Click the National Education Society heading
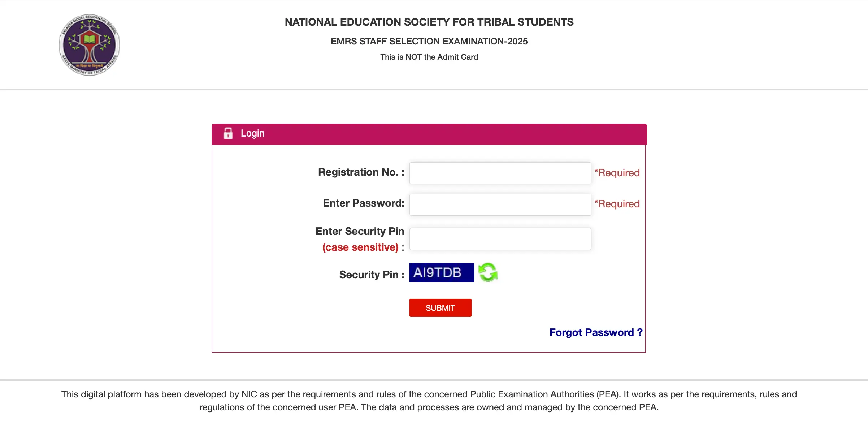This screenshot has width=868, height=427. coord(429,22)
